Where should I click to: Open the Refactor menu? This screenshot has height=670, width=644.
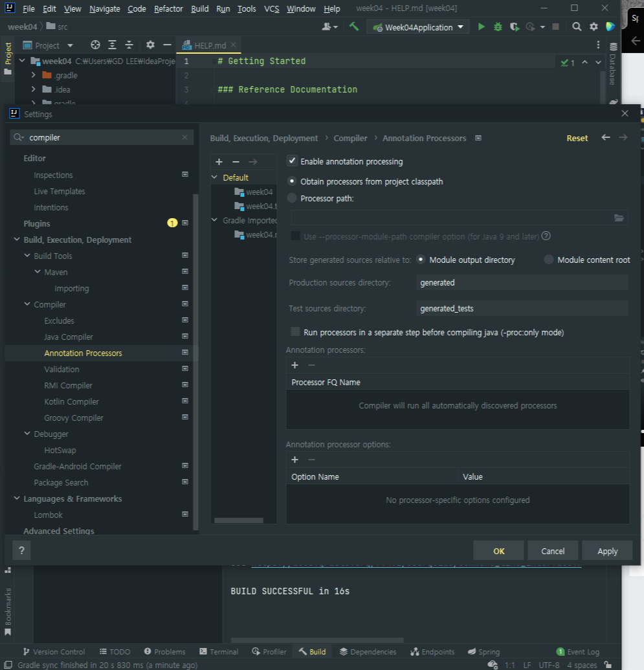[168, 8]
